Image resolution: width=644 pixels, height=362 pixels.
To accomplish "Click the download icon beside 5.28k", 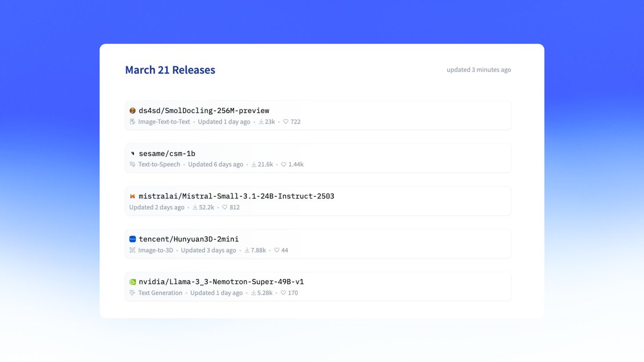I will click(x=254, y=293).
